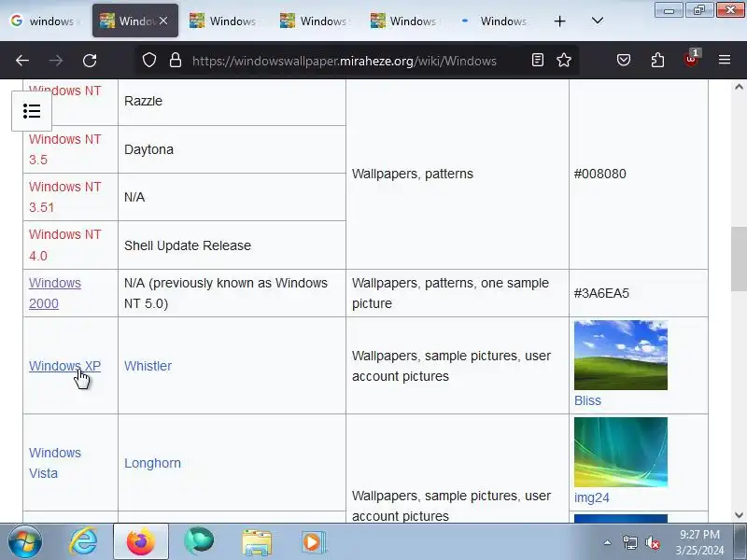Switch to fifth tab titled Windows

404,21
